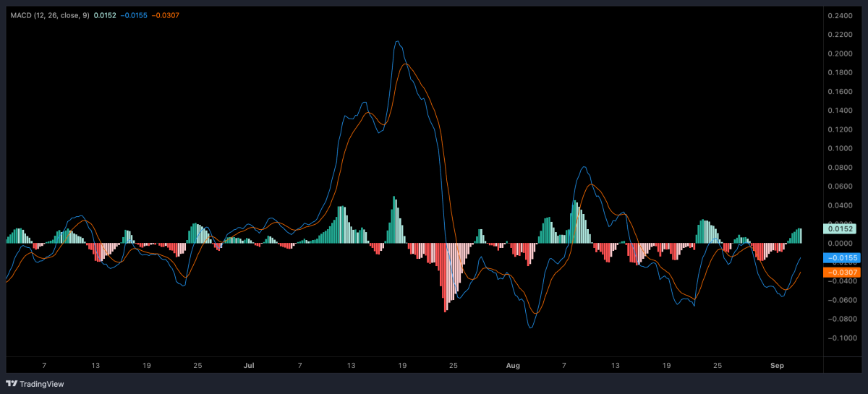Click the highest peak of the orange signal line

click(x=407, y=64)
